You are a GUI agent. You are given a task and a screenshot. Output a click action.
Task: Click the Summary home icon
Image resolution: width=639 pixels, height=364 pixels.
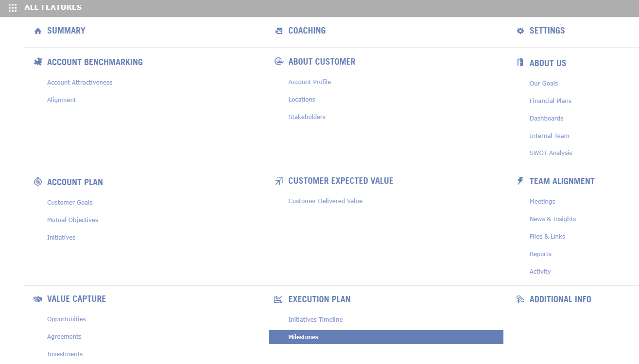[x=38, y=31]
